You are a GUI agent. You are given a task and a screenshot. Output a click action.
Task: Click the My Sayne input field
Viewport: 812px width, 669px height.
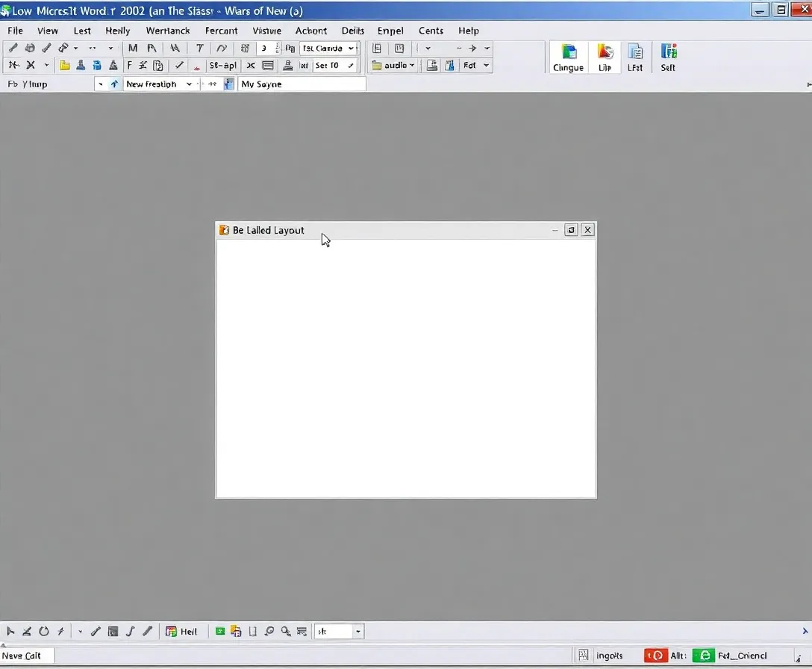click(x=302, y=84)
